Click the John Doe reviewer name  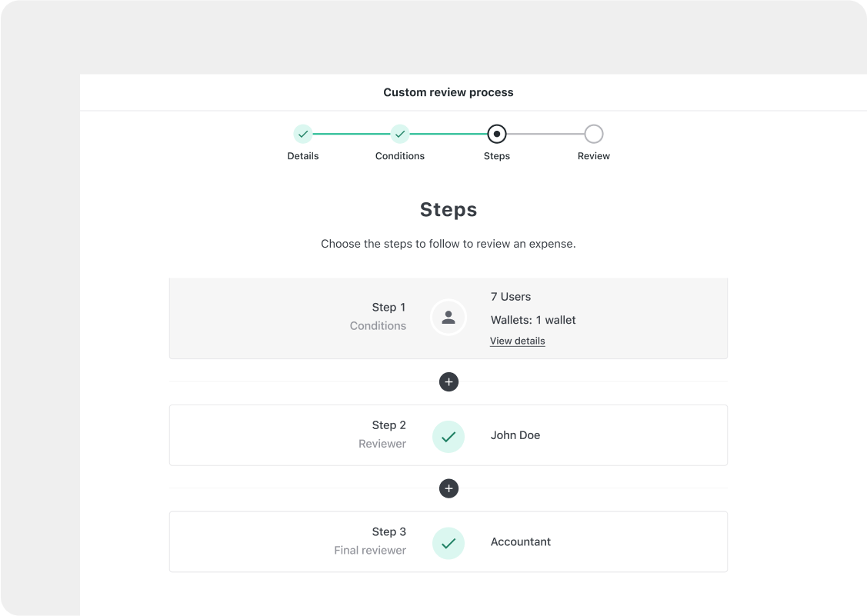click(x=515, y=435)
